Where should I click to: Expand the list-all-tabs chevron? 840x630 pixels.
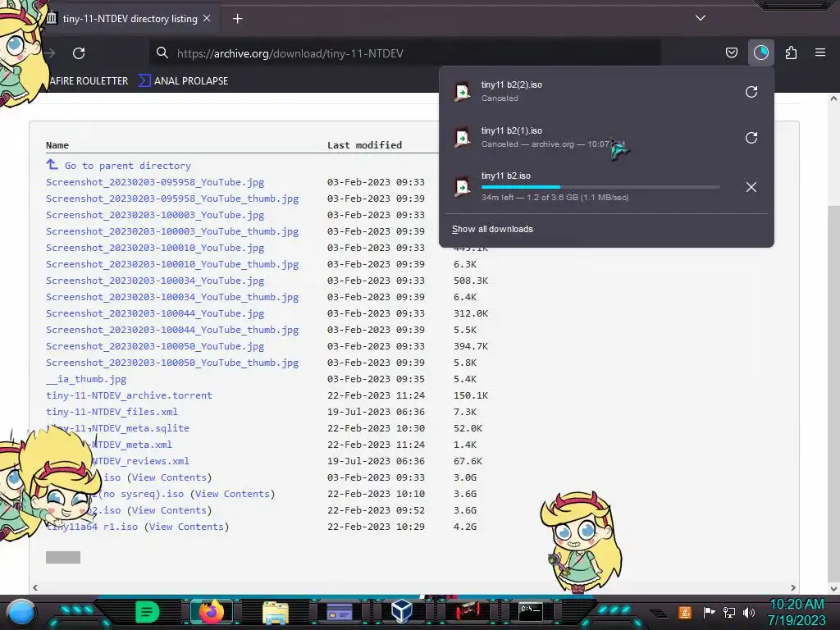[701, 18]
